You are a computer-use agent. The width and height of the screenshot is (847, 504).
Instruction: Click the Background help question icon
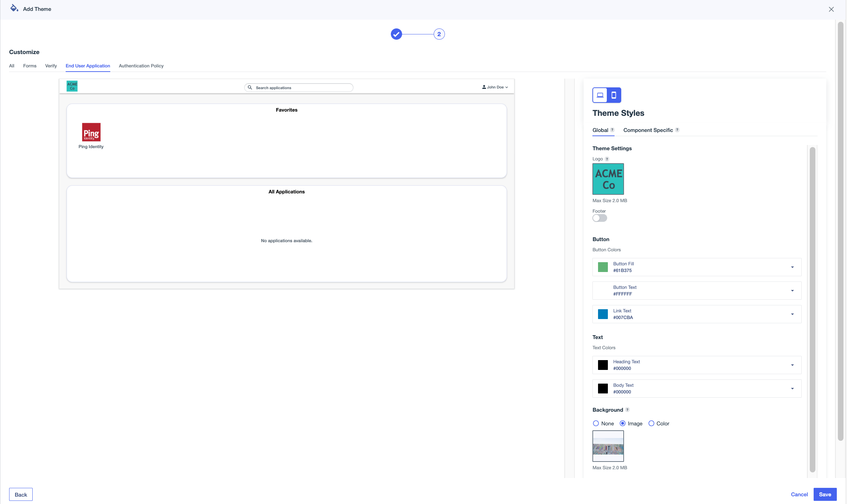(x=627, y=410)
